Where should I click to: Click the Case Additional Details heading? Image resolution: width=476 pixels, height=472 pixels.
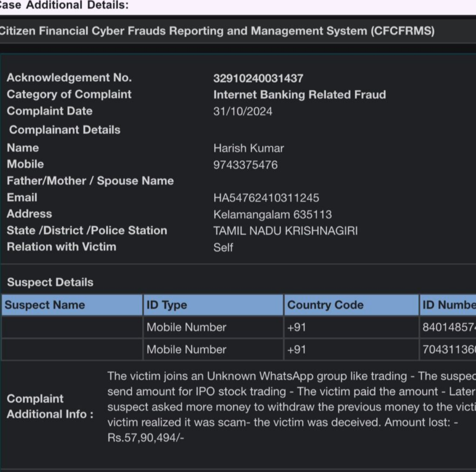64,5
